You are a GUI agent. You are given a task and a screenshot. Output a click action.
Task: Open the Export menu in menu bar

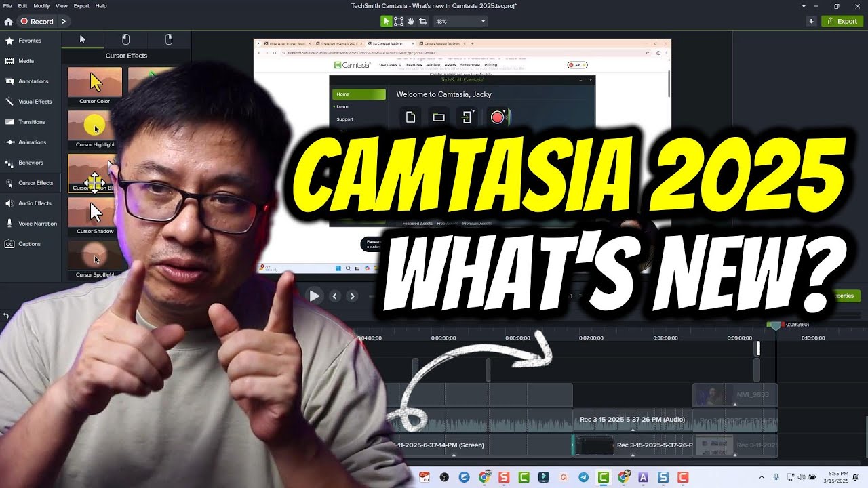[81, 5]
